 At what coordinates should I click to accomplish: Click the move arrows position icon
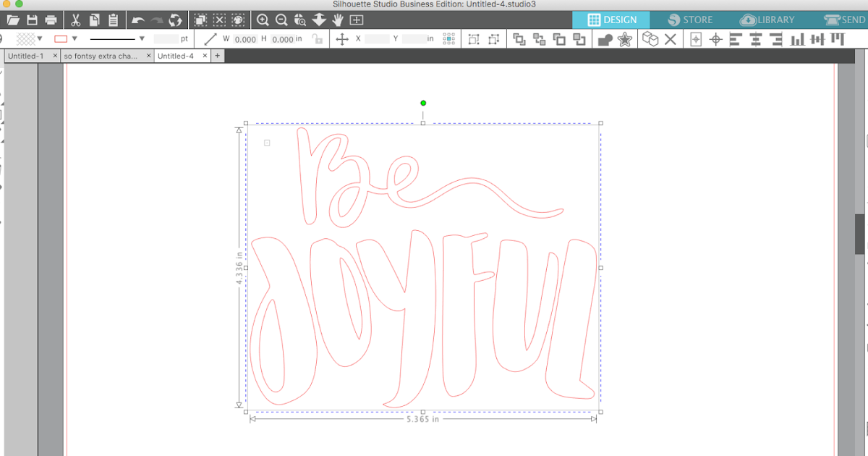[343, 39]
